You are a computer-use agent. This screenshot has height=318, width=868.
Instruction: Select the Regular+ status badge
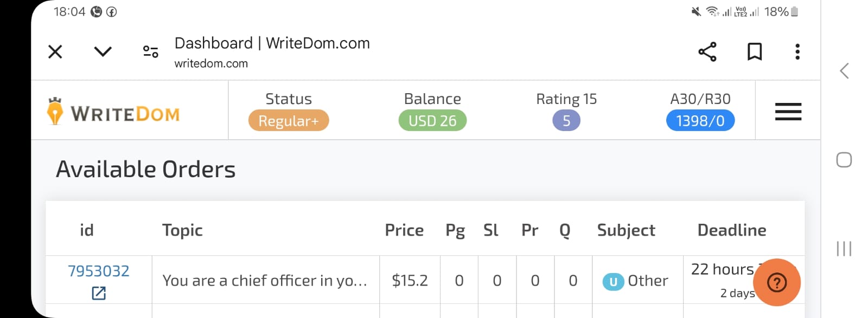tap(289, 120)
